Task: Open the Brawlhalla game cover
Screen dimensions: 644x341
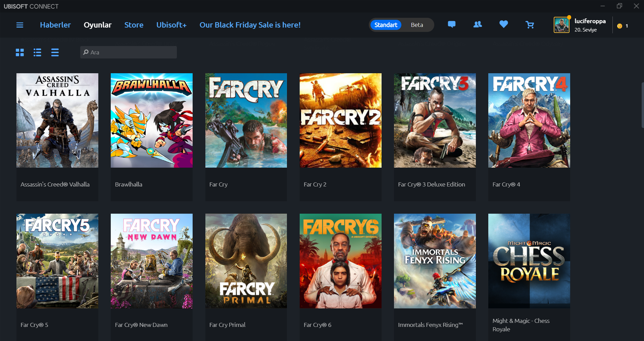Action: pyautogui.click(x=152, y=120)
